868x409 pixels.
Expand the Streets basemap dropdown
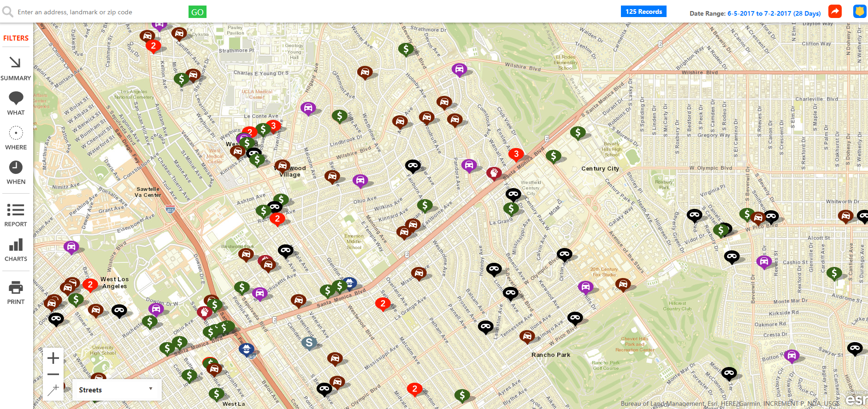[116, 390]
